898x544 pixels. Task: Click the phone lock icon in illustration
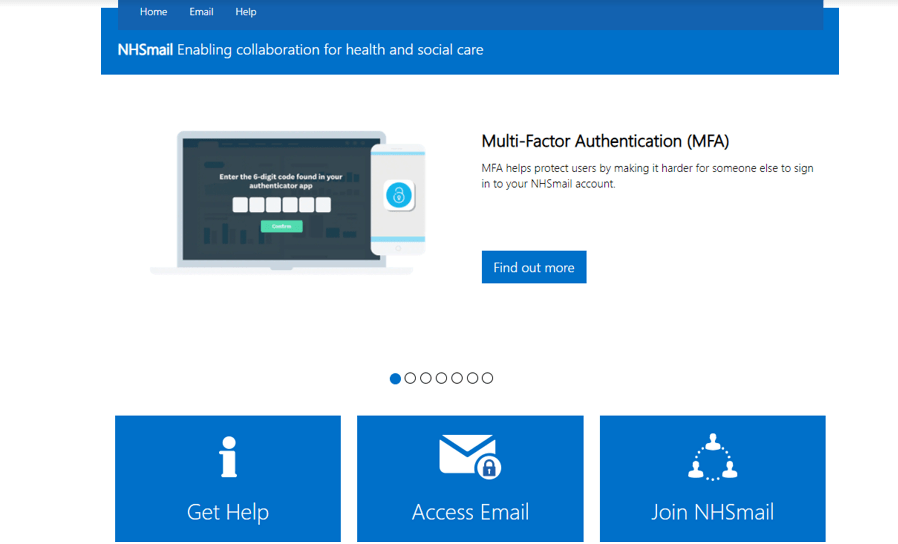tap(399, 195)
